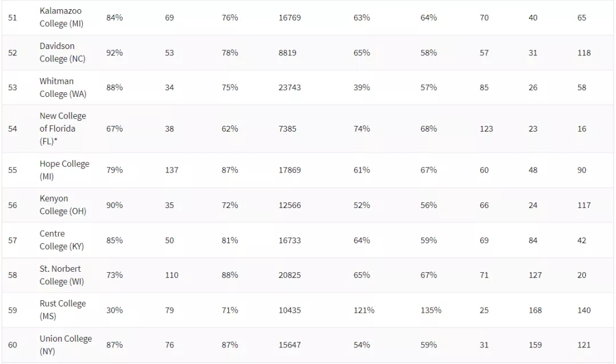Select the 17869 cell for Hope College
This screenshot has height=364, width=616.
[289, 170]
